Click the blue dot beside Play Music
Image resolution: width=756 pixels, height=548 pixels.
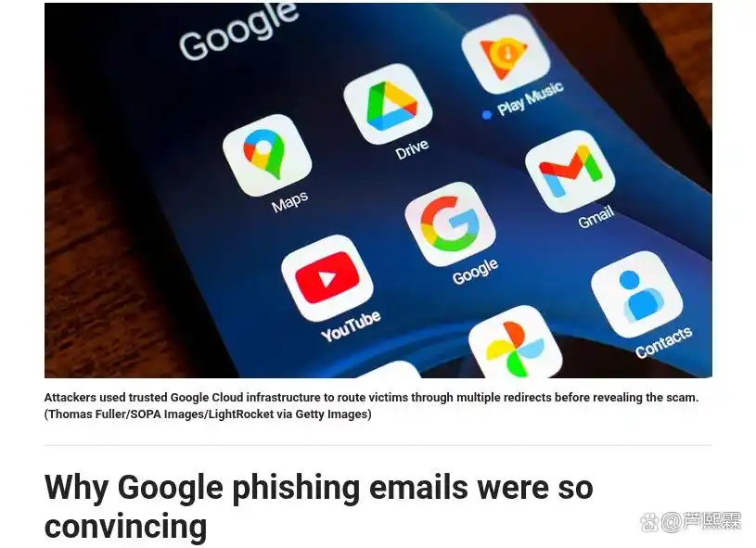click(487, 115)
